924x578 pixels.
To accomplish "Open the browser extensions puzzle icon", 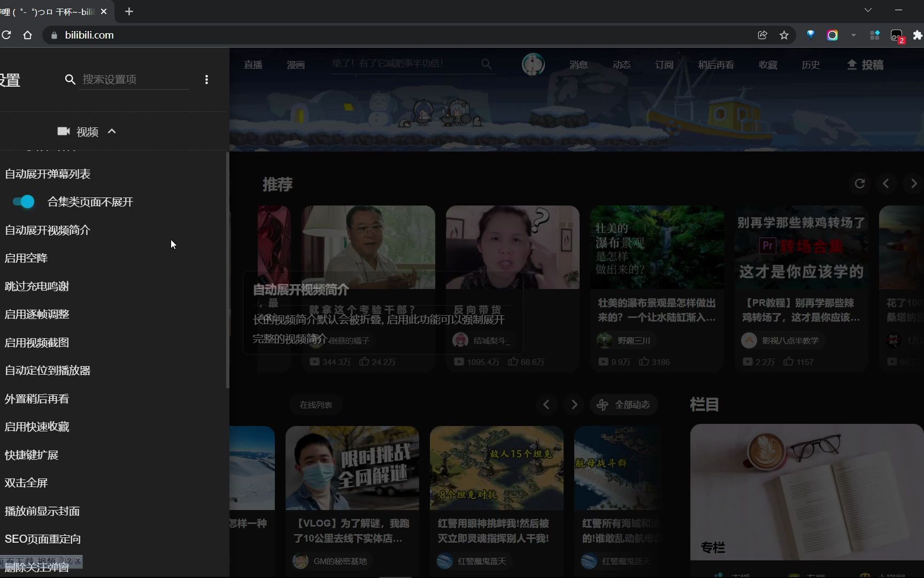I will click(x=918, y=35).
